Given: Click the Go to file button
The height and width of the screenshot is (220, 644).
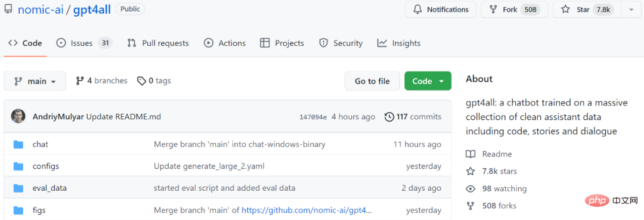Looking at the screenshot, I should 372,81.
